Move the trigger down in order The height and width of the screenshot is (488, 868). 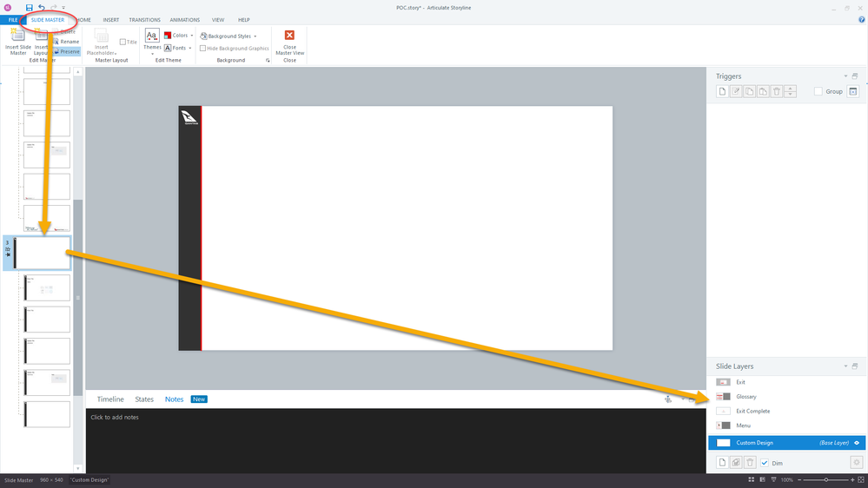point(791,95)
